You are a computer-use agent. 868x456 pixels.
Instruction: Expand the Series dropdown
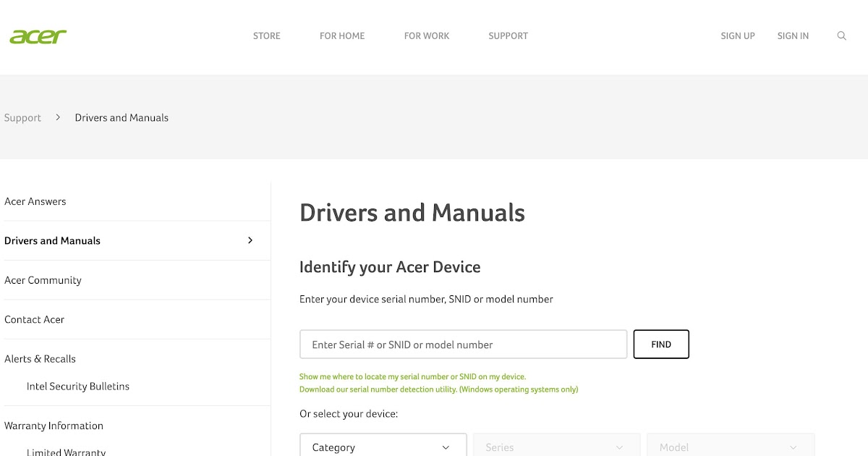(557, 446)
